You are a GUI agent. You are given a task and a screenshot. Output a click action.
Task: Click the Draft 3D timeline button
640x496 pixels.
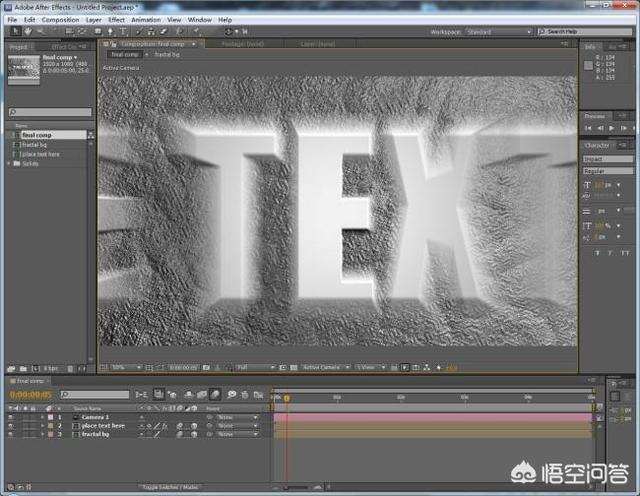(172, 394)
